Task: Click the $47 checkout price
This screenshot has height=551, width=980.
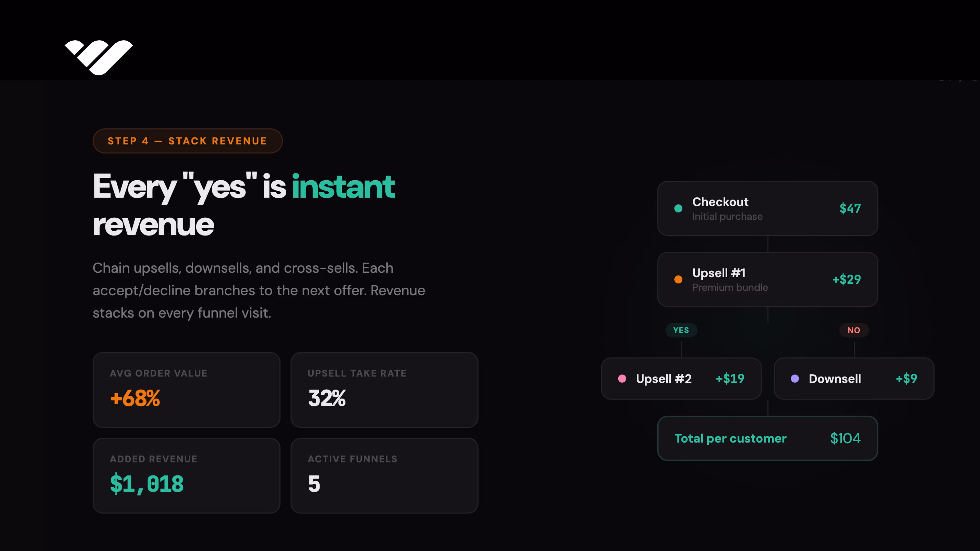Action: (x=850, y=208)
